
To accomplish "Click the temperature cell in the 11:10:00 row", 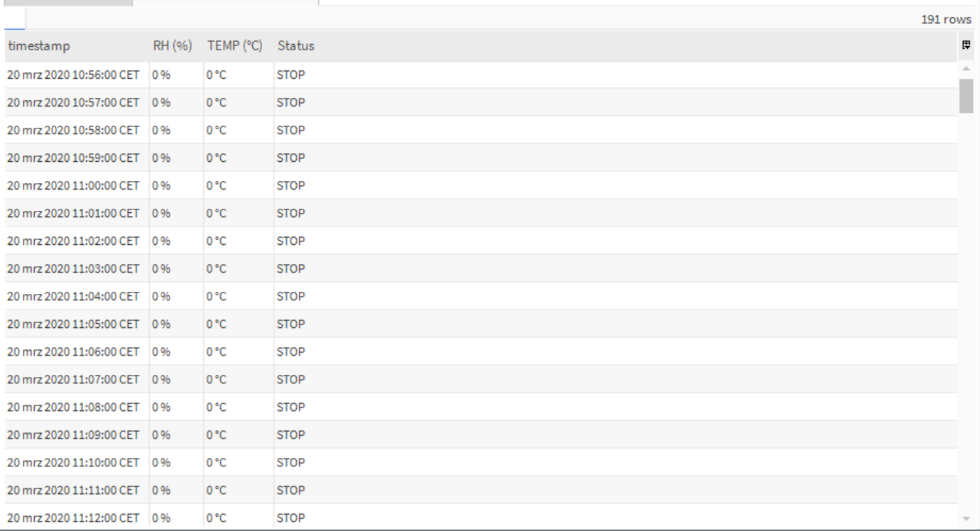I will (217, 463).
